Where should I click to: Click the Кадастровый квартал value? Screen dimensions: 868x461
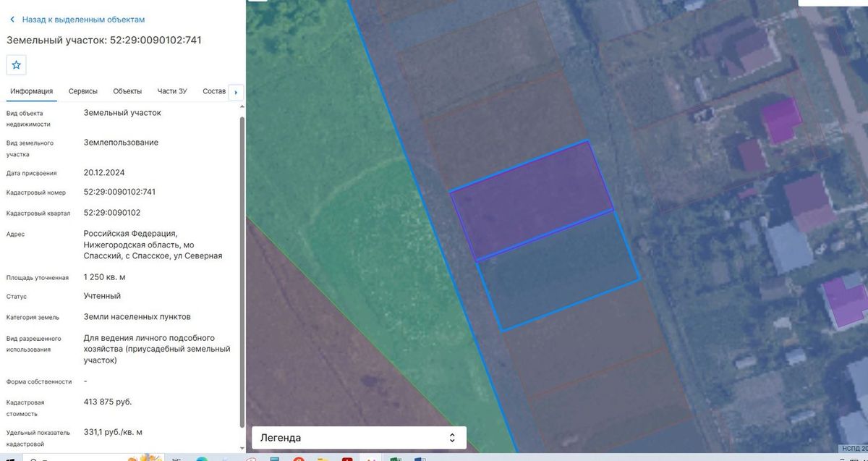(112, 213)
